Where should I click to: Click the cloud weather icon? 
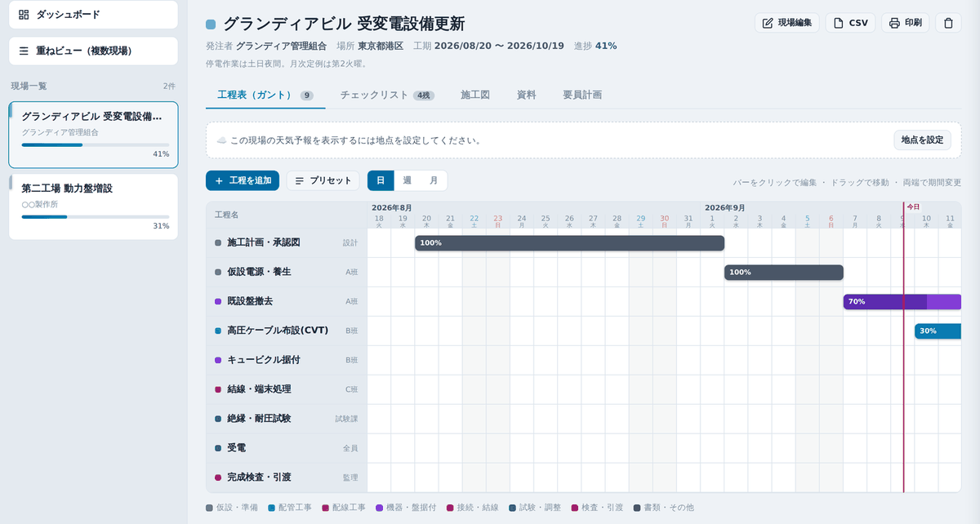point(221,140)
